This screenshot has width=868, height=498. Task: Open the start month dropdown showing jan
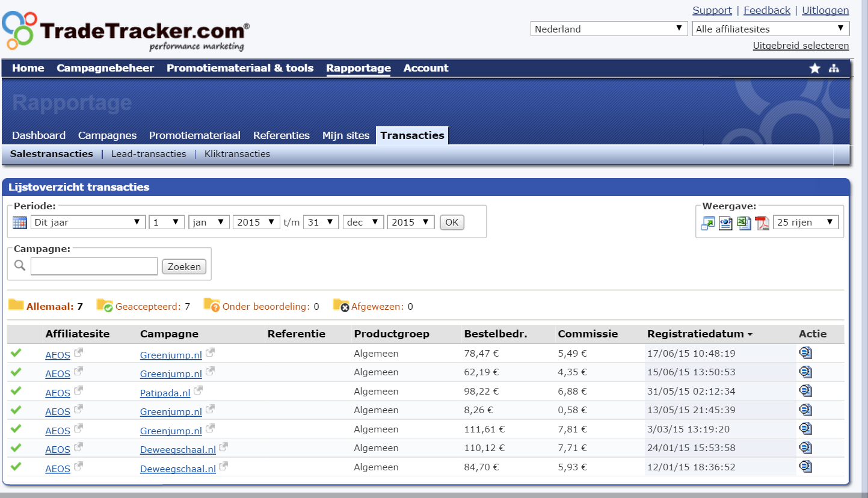(209, 222)
